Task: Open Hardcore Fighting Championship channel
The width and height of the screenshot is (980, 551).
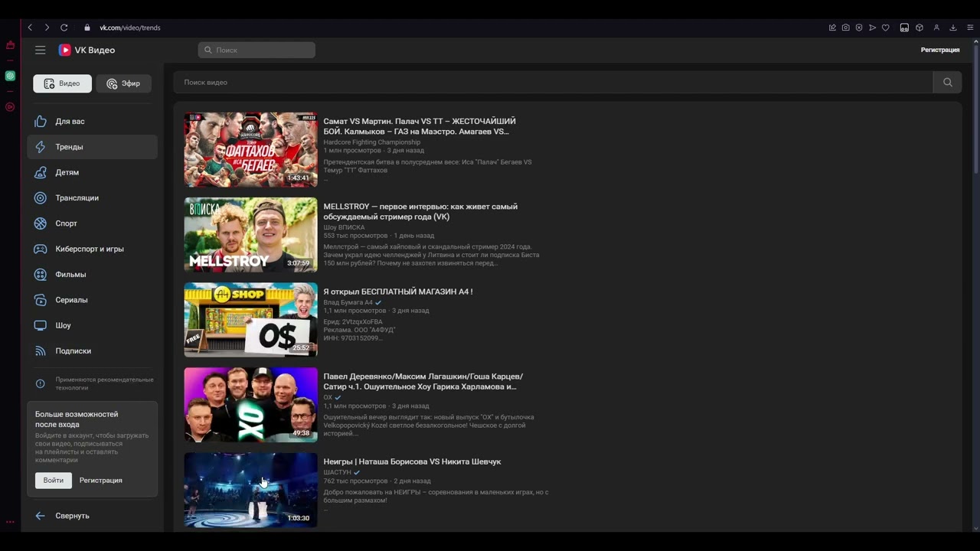Action: (x=372, y=142)
